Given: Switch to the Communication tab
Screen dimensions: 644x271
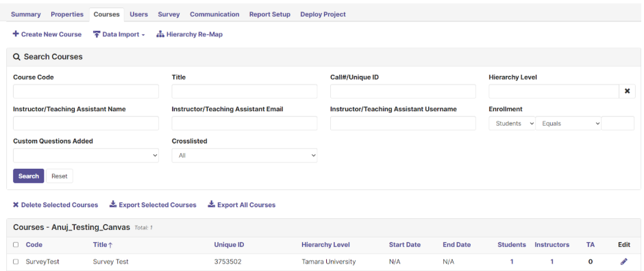Looking at the screenshot, I should [x=214, y=14].
